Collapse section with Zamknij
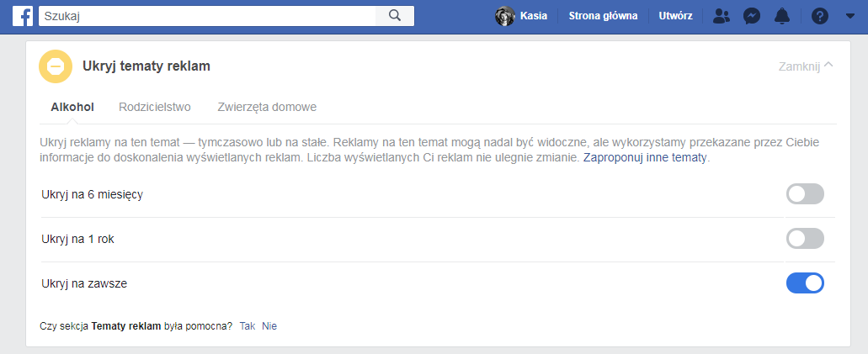 point(806,66)
